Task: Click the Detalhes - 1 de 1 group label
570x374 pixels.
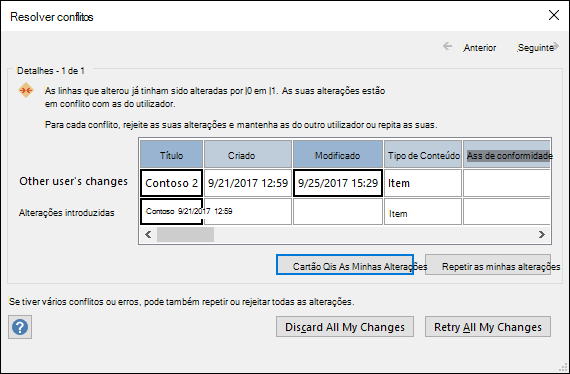Action: coord(51,71)
